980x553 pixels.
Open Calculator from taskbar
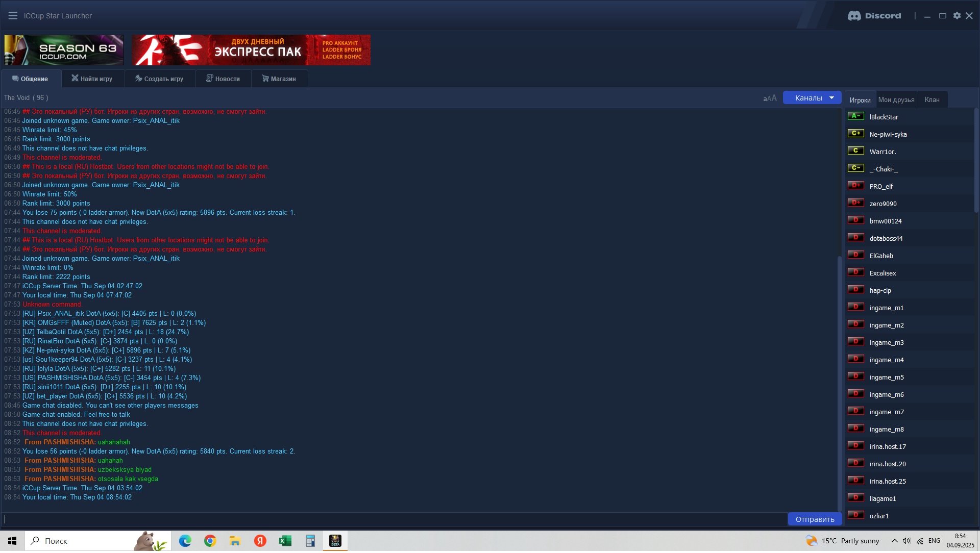pos(310,541)
